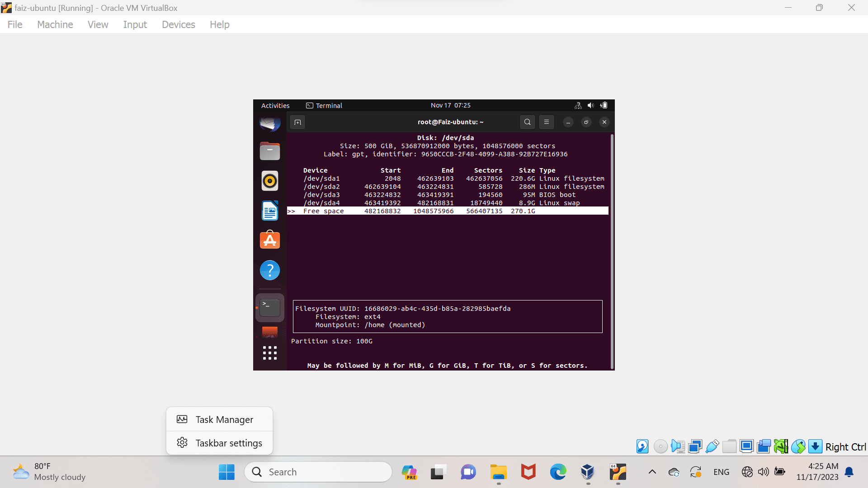Image resolution: width=868 pixels, height=488 pixels.
Task: Open the terminal hamburger menu
Action: (x=546, y=122)
